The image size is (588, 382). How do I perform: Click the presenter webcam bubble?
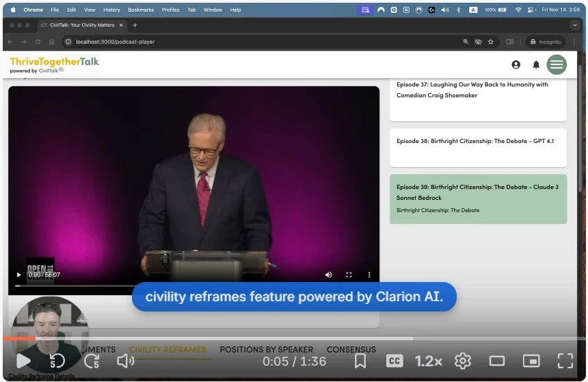(49, 334)
